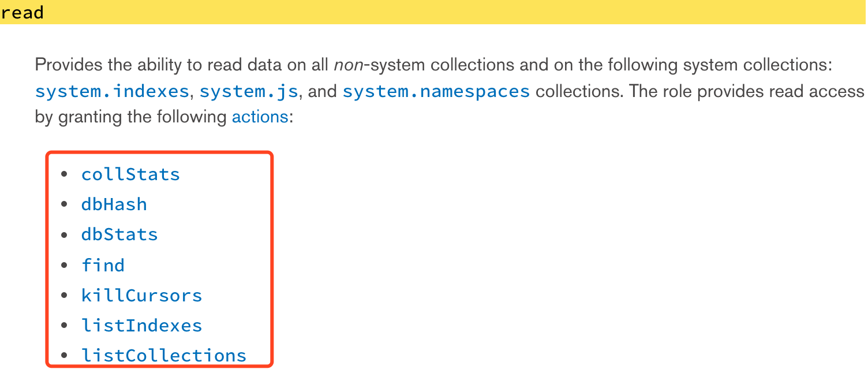Open the collStats action link
Screen dimensions: 868x373
pos(130,174)
